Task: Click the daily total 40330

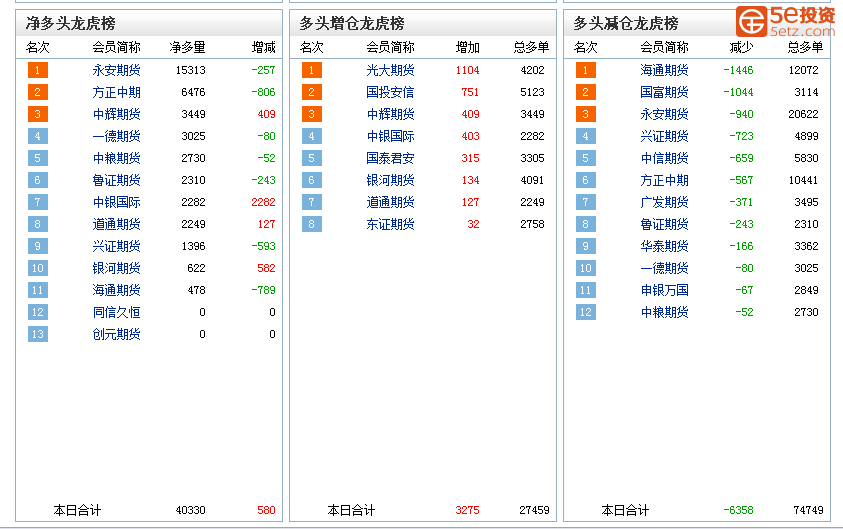Action: [190, 510]
